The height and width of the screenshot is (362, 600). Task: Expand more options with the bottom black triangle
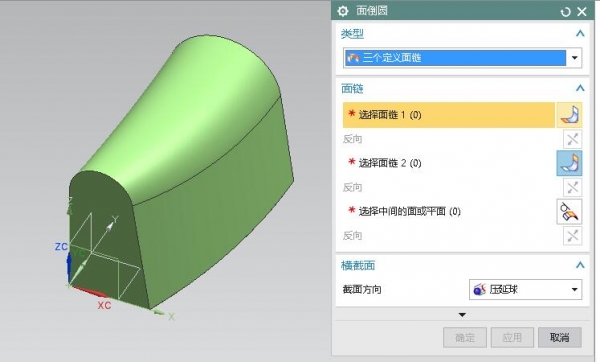[x=462, y=315]
